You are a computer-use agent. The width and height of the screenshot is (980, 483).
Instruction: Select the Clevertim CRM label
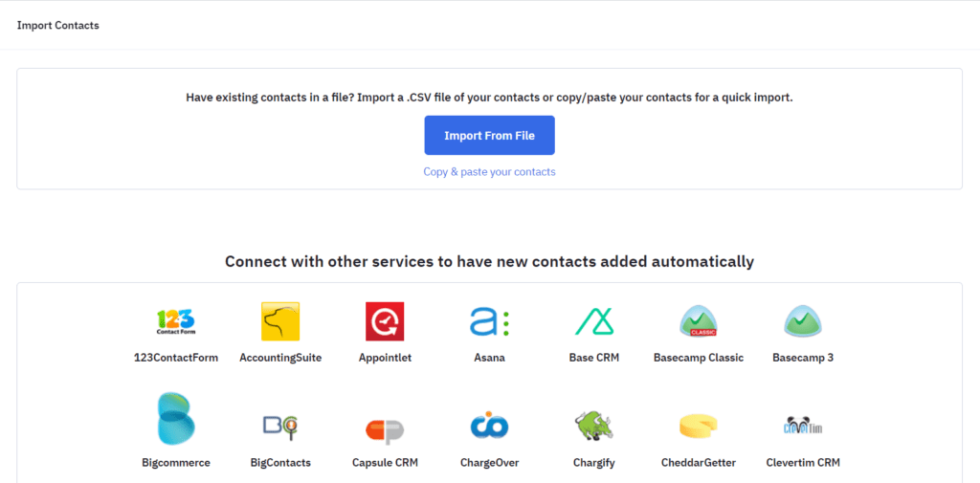point(803,463)
